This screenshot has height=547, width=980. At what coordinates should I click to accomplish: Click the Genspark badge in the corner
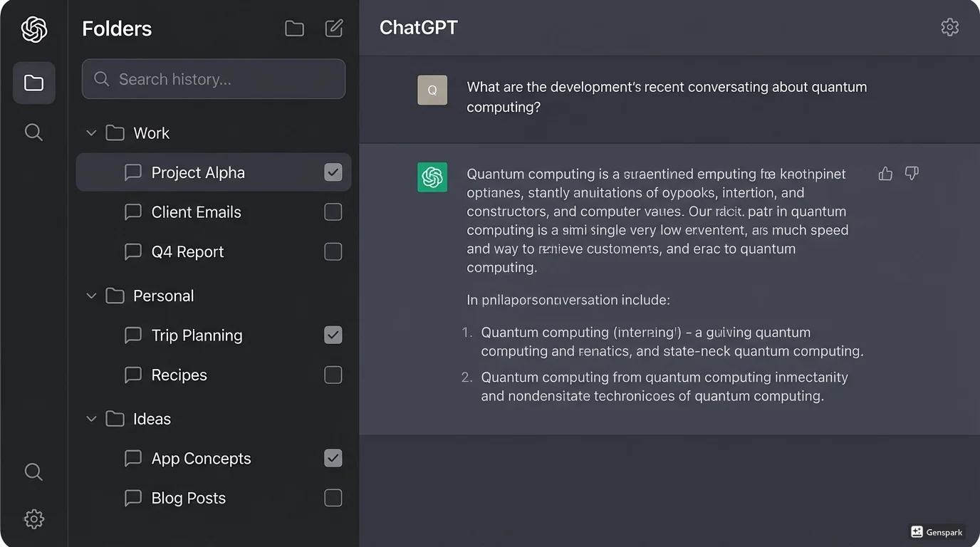[937, 532]
